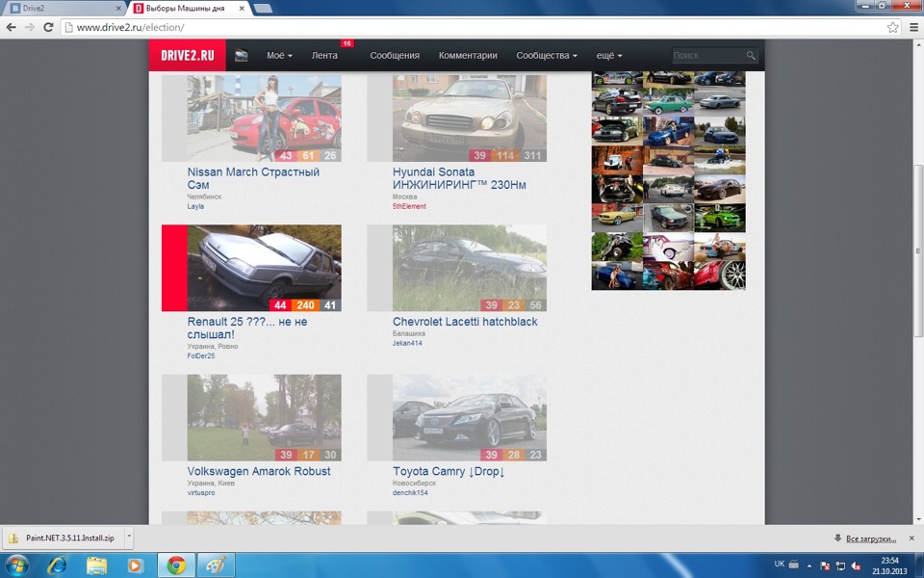The image size is (924, 578).
Task: Open the Сообщения menu item
Action: 395,56
